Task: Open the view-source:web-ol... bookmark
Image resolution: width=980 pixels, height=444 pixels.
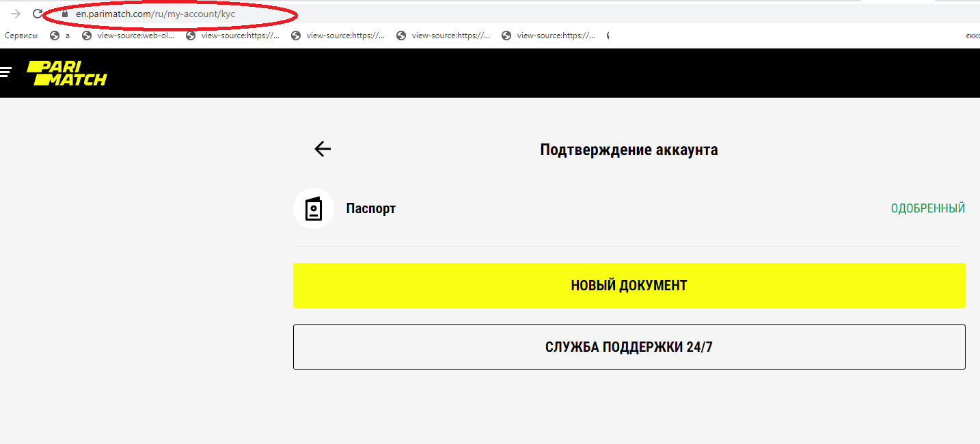Action: (x=128, y=36)
